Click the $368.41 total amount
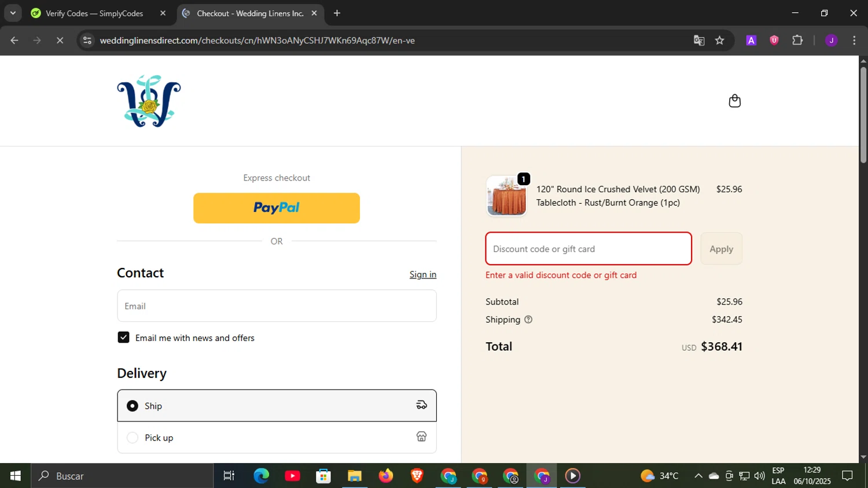868x488 pixels. 722,346
